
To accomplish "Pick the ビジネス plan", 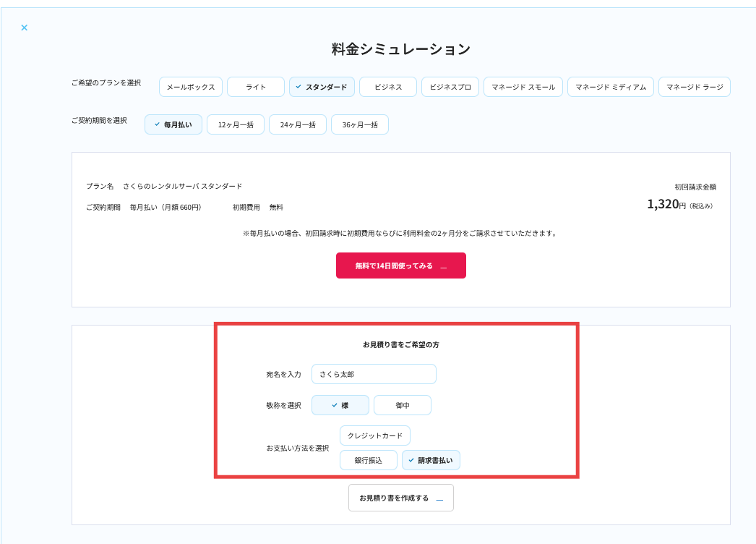I will 388,87.
